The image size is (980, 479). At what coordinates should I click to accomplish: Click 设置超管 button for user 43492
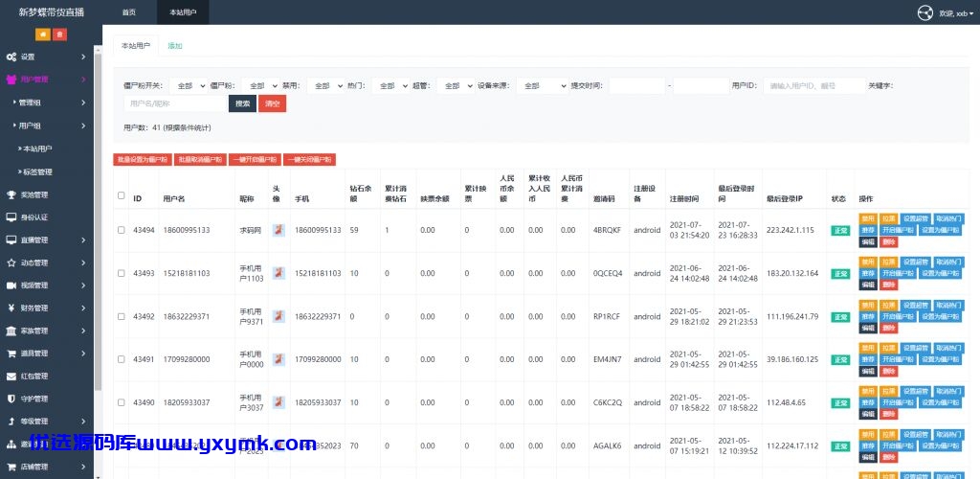[916, 306]
